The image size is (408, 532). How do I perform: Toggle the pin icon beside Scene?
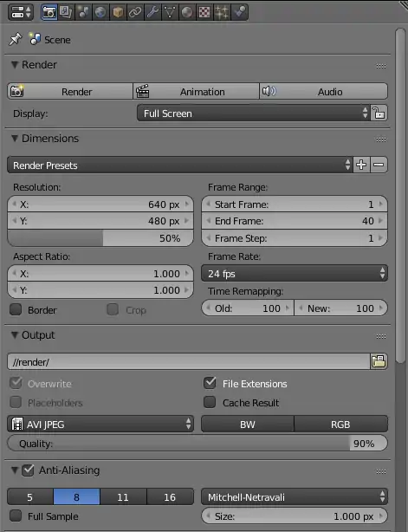[16, 39]
